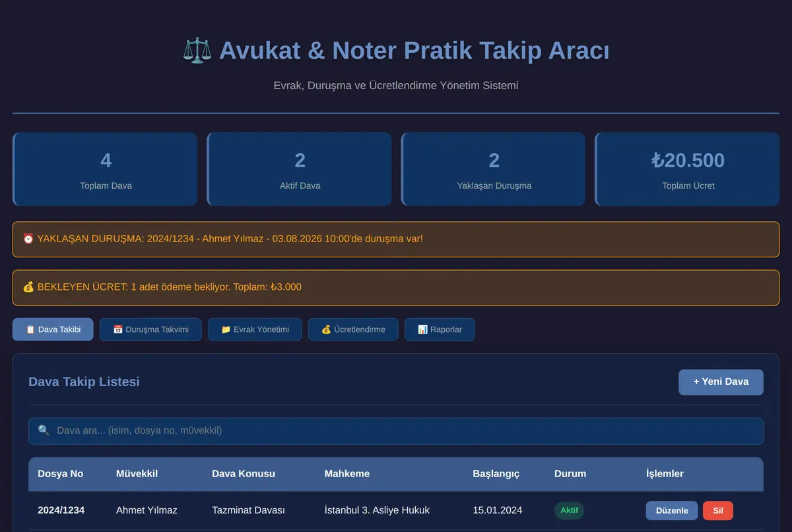Click the scales of justice icon in title
792x532 pixels.
197,51
